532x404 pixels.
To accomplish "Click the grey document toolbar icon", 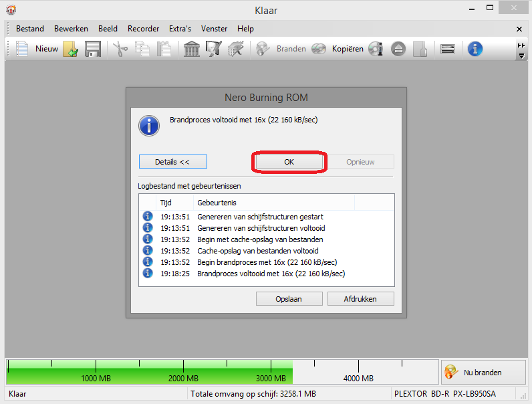I will tap(420, 49).
